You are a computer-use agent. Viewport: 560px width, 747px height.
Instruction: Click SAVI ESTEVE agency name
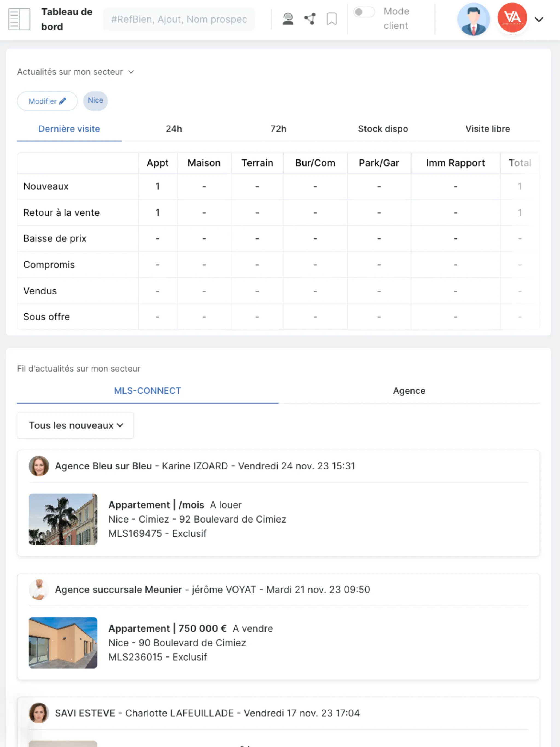coord(85,713)
